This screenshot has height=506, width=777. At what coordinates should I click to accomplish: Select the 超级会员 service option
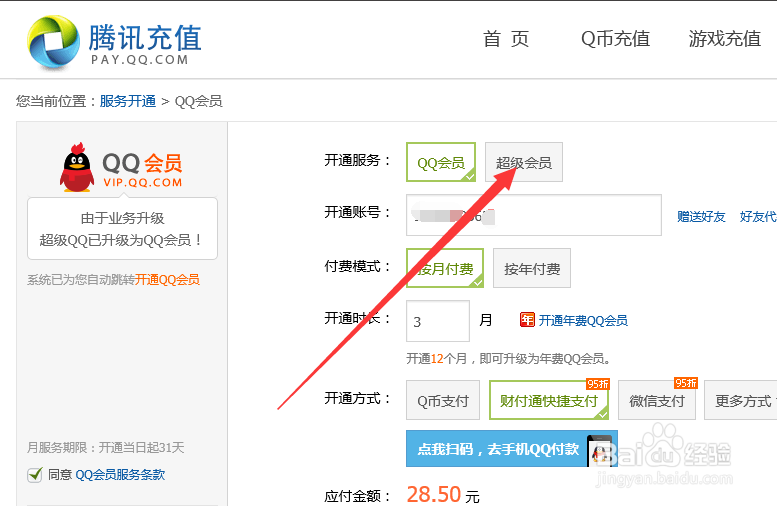coord(524,162)
